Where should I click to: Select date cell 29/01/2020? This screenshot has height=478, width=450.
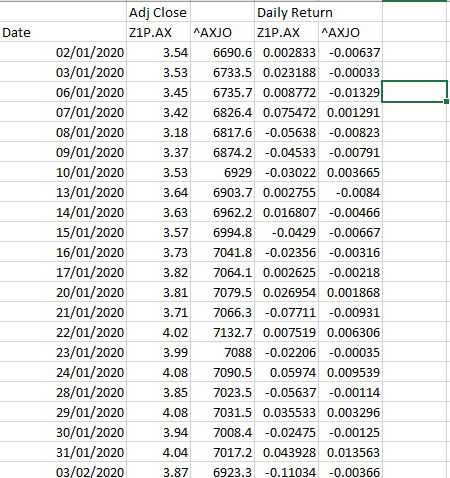(63, 412)
